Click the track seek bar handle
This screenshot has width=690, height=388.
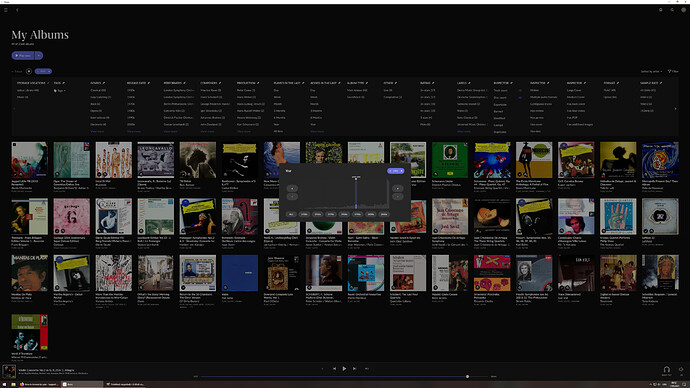click(467, 377)
